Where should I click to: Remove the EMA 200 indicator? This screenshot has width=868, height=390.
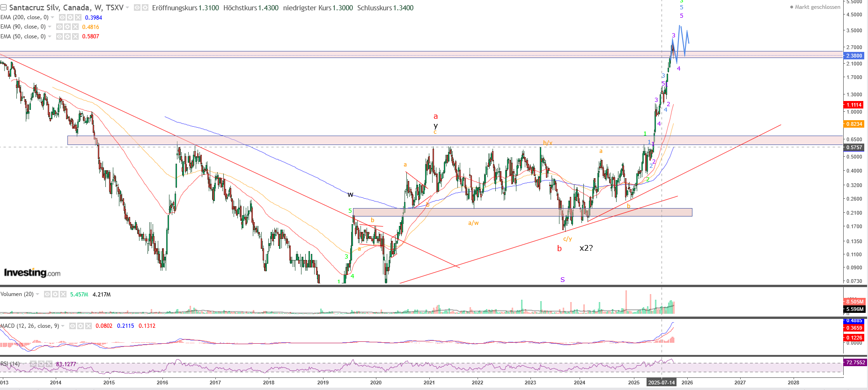pyautogui.click(x=78, y=17)
